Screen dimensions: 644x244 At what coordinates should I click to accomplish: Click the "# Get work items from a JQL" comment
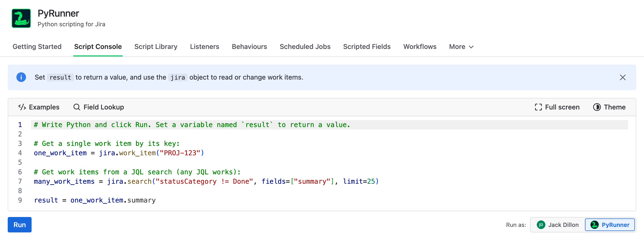coord(137,172)
